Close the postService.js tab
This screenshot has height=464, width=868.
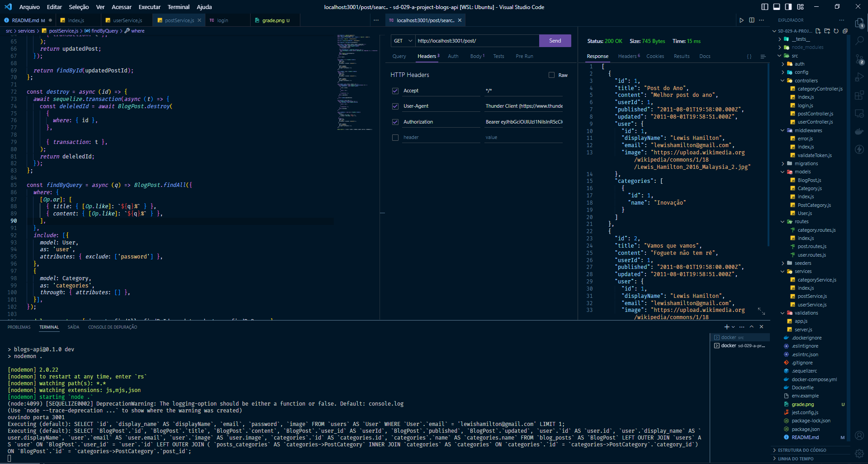[x=199, y=20]
